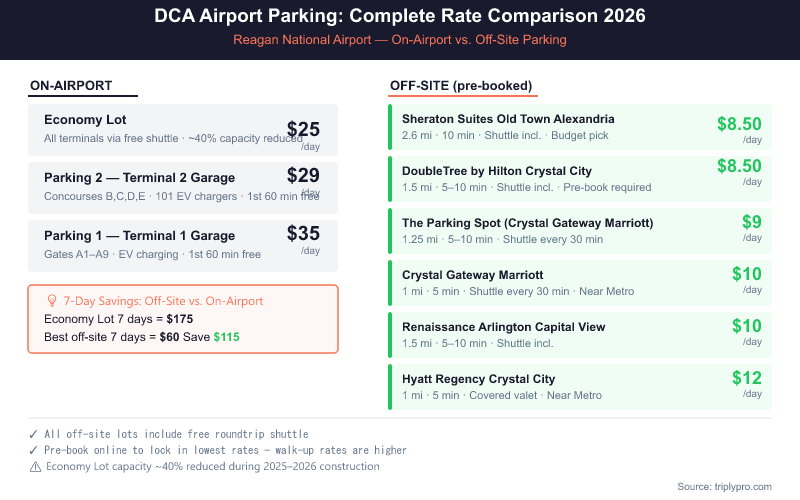The image size is (800, 500).
Task: Open the triplypro.com source link
Action: click(x=724, y=486)
